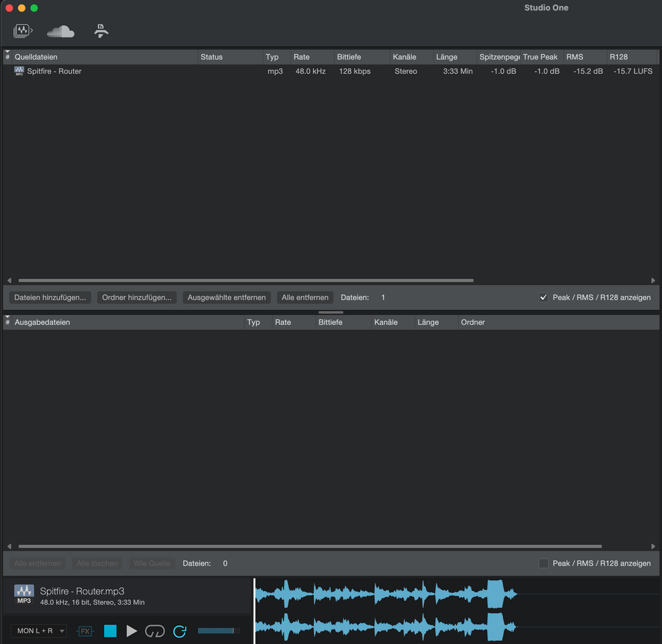Start playback with the play triangle
662x644 pixels.
click(x=131, y=631)
